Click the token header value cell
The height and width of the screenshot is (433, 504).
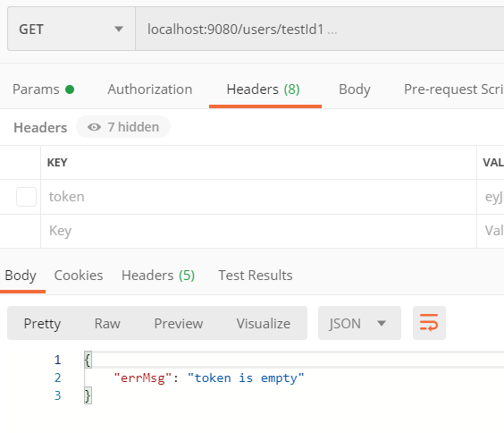click(491, 197)
